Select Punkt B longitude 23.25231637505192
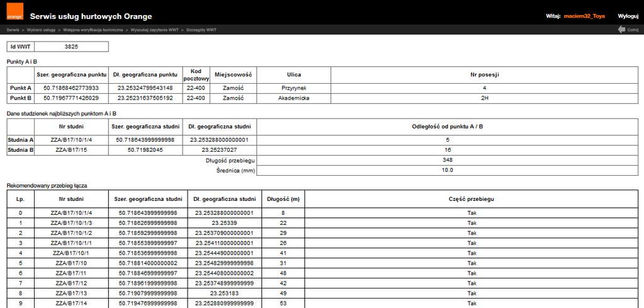 145,98
